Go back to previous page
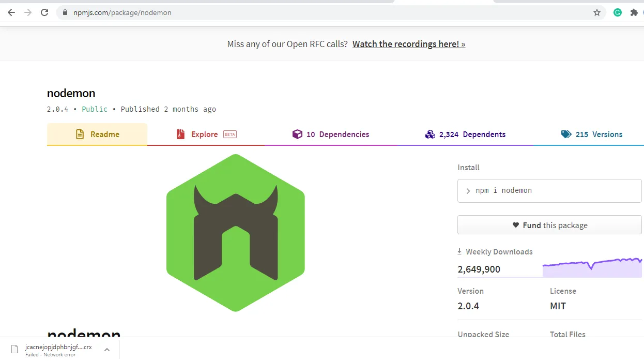 click(11, 12)
